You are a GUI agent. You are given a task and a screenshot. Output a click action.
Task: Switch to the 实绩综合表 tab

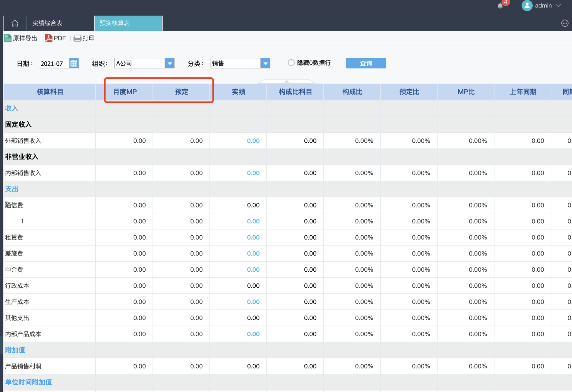47,23
